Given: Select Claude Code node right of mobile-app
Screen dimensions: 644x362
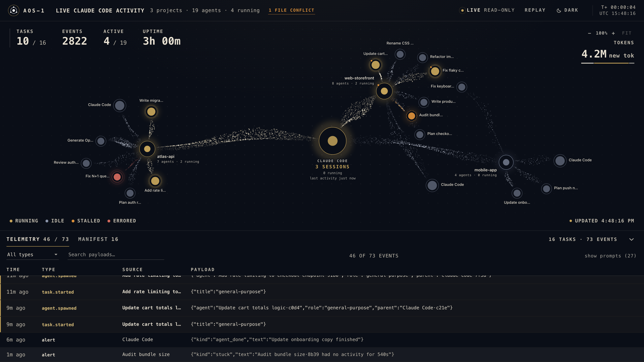Looking at the screenshot, I should 560,161.
